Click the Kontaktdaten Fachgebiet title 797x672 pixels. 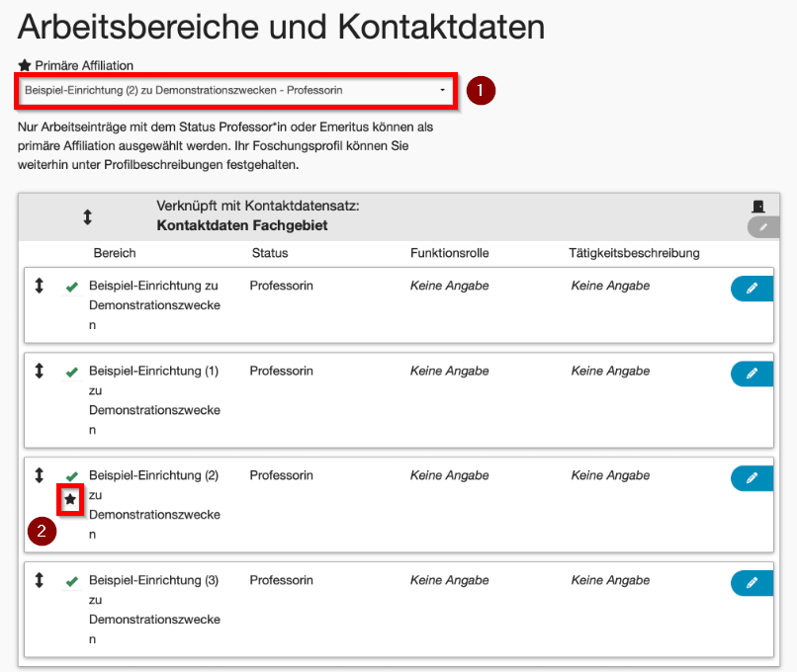(x=241, y=225)
